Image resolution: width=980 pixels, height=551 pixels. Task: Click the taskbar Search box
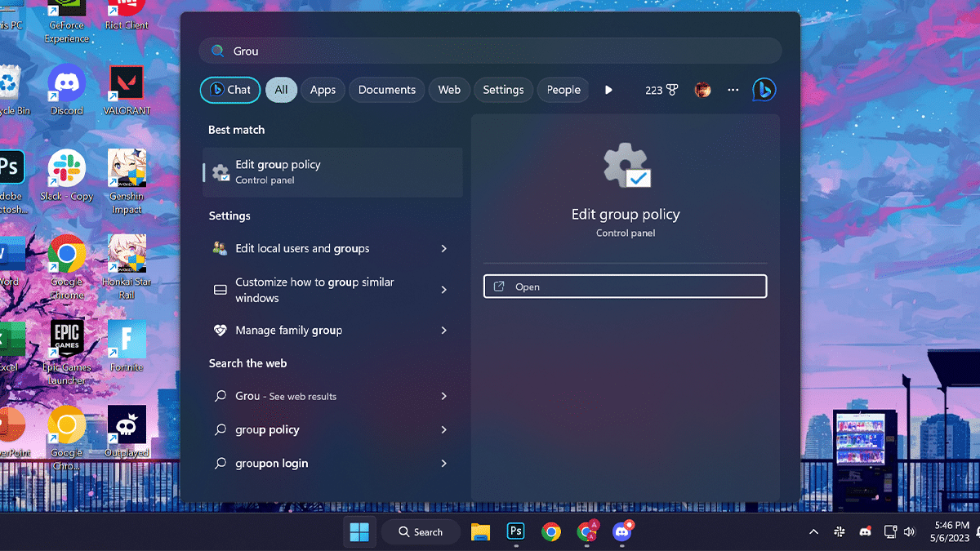tap(421, 532)
